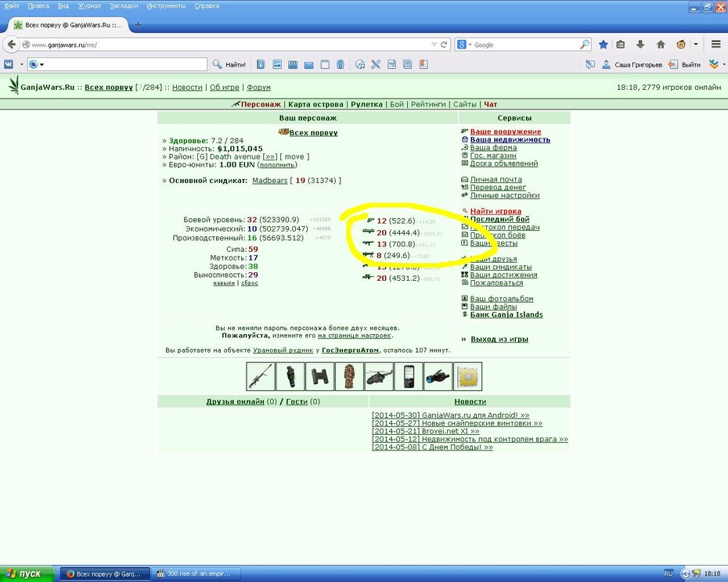Screen dimensions: 728x582
Task: Click the RU language indicator in the tray
Action: 668,573
